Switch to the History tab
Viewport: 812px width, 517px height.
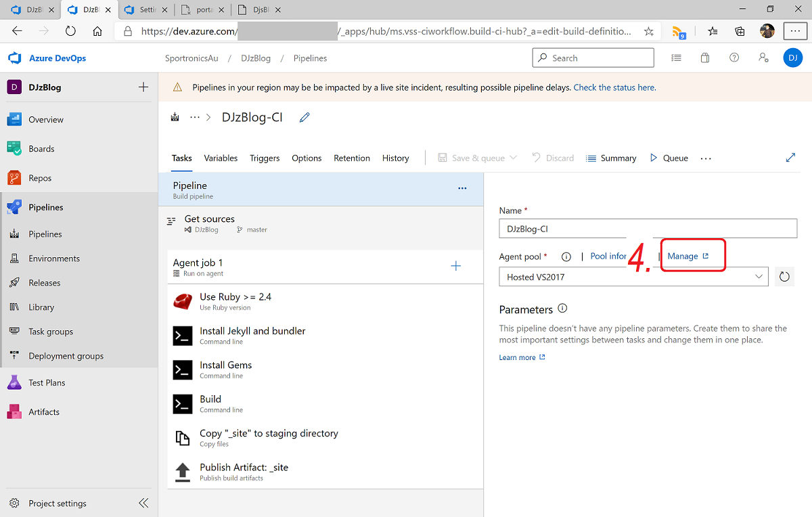[396, 158]
